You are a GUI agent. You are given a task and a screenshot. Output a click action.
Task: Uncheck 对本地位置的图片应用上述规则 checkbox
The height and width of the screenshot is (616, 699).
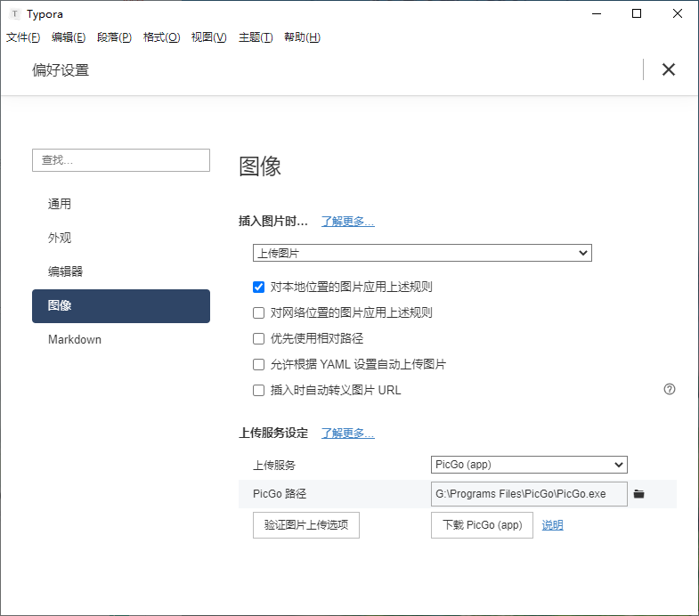(x=258, y=287)
